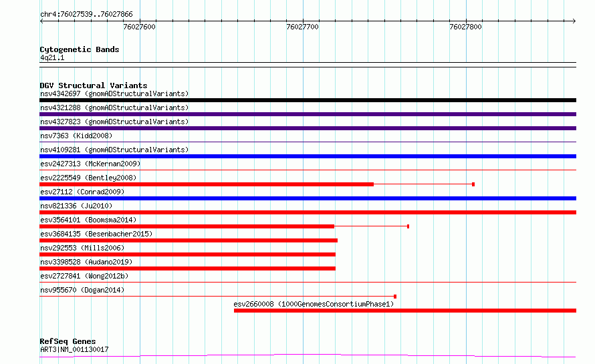Select the 4q21.1 band label

click(x=52, y=57)
